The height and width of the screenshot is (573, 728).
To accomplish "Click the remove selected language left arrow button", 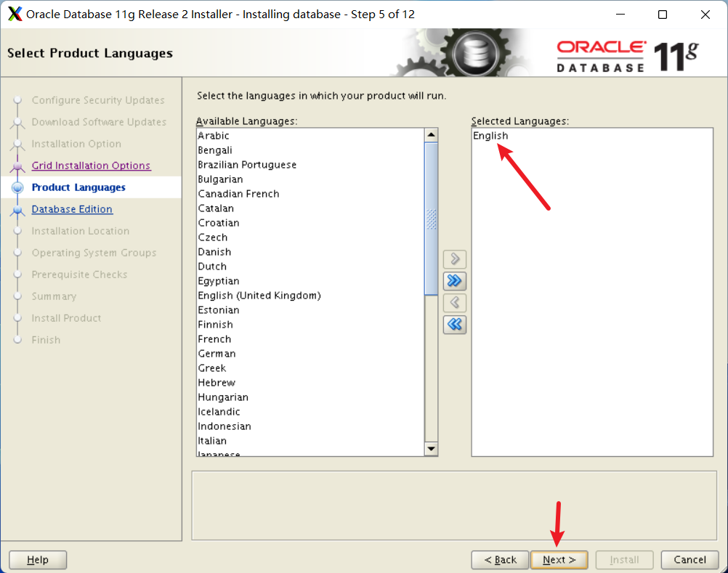I will tap(455, 303).
